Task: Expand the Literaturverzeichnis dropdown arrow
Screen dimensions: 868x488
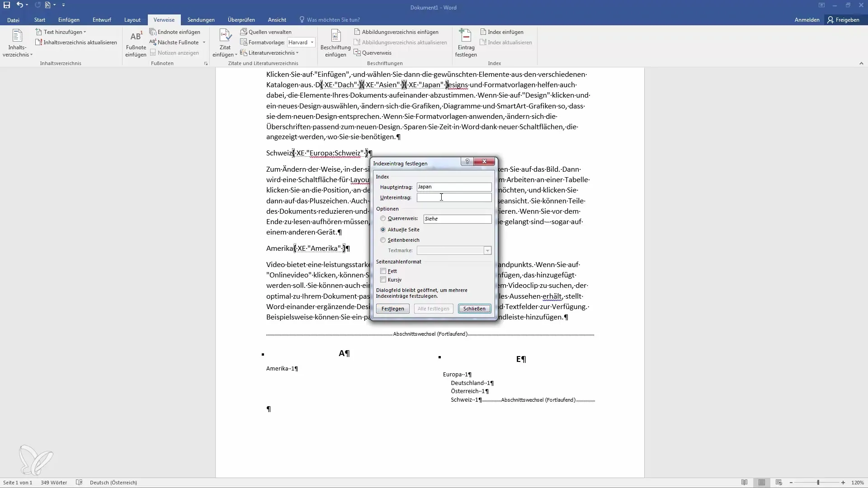Action: (297, 53)
